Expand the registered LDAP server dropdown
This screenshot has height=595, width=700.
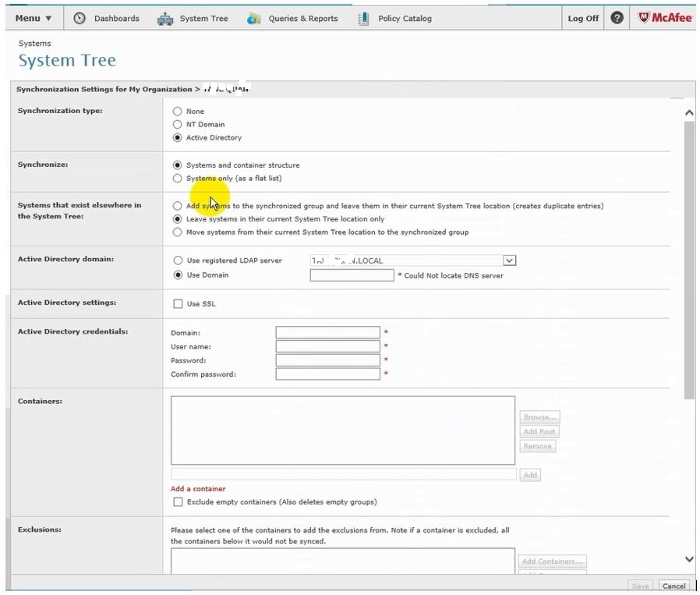pos(509,260)
